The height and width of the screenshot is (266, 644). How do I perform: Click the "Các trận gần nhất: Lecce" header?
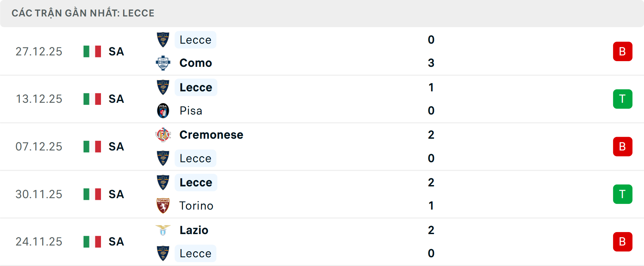pos(83,13)
